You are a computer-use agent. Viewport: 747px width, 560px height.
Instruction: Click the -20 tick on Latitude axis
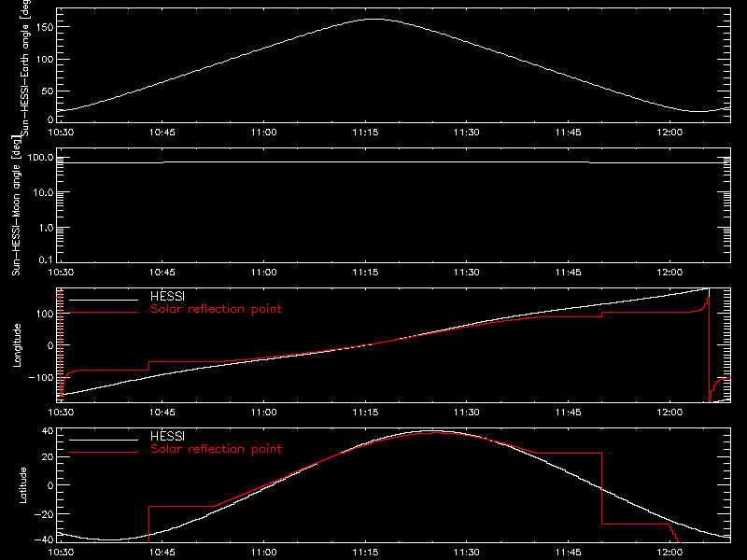tap(44, 514)
